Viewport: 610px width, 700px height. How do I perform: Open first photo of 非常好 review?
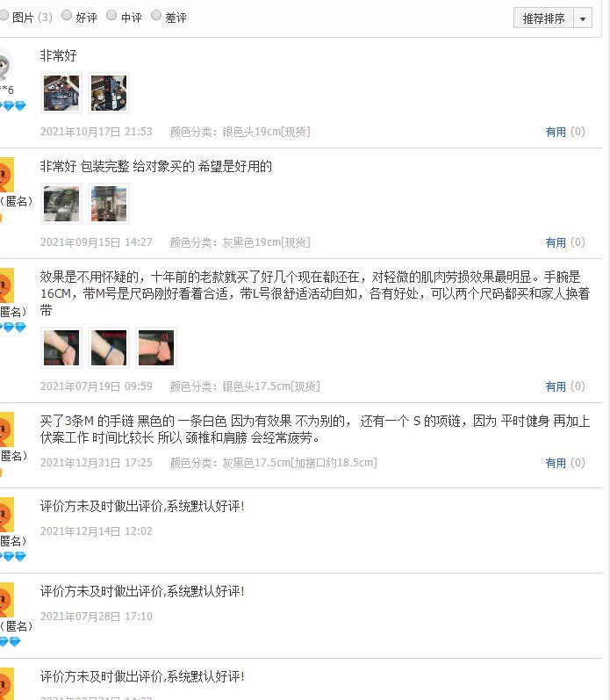61,93
